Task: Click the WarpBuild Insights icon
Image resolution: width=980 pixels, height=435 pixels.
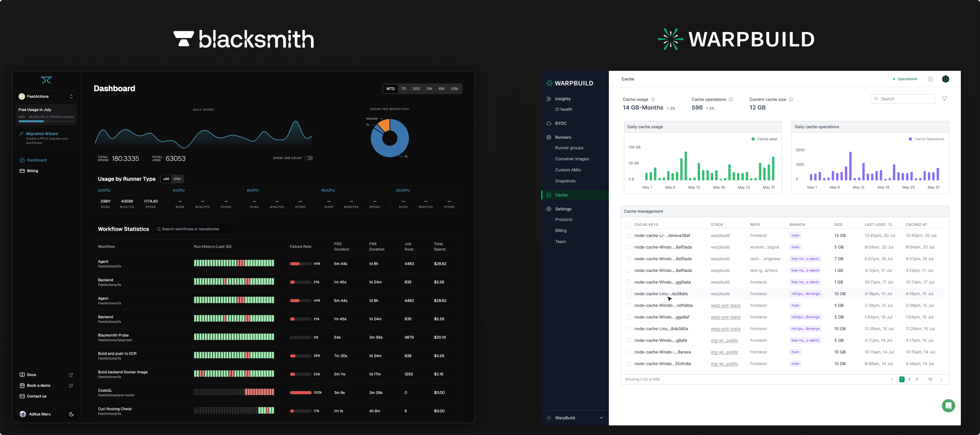Action: pyautogui.click(x=549, y=99)
